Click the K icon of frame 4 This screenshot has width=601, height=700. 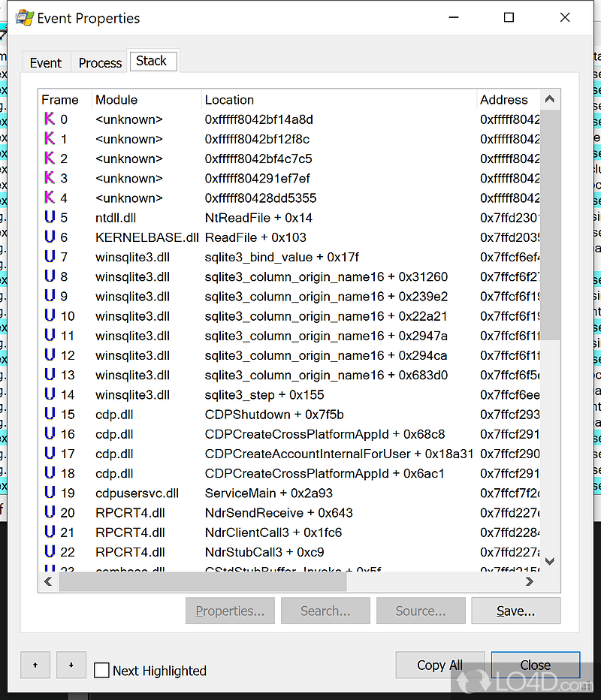[x=50, y=198]
